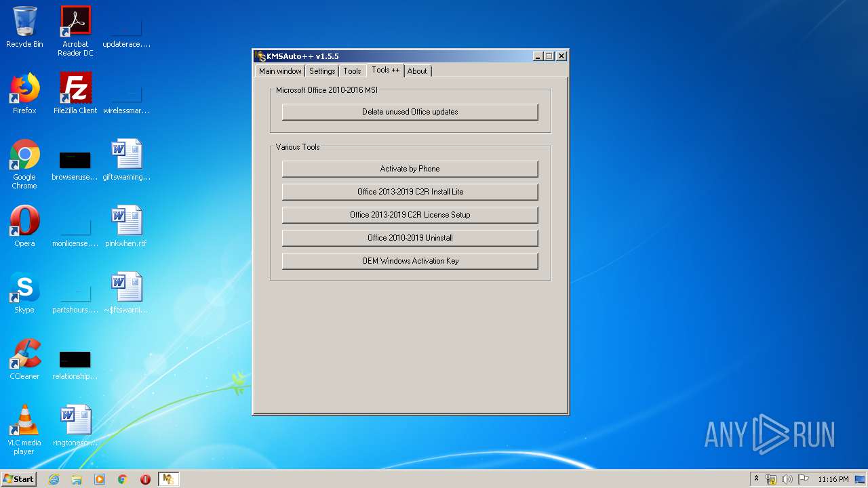Show hidden tray icons arrow
The image size is (868, 488).
coord(756,479)
